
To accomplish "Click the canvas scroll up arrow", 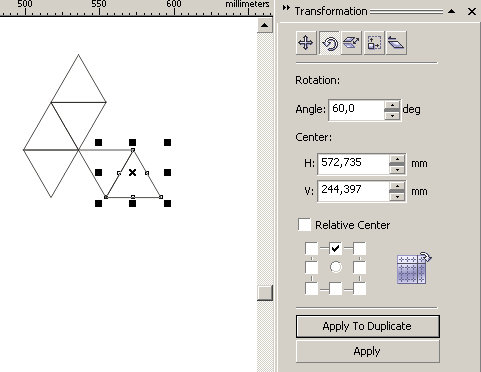I will point(265,25).
